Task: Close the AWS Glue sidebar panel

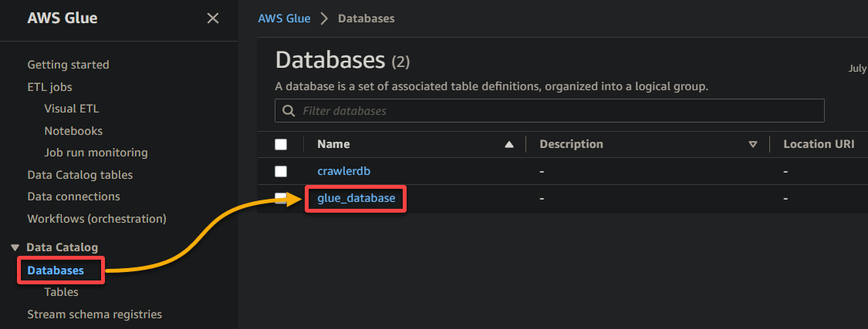Action: (x=213, y=18)
